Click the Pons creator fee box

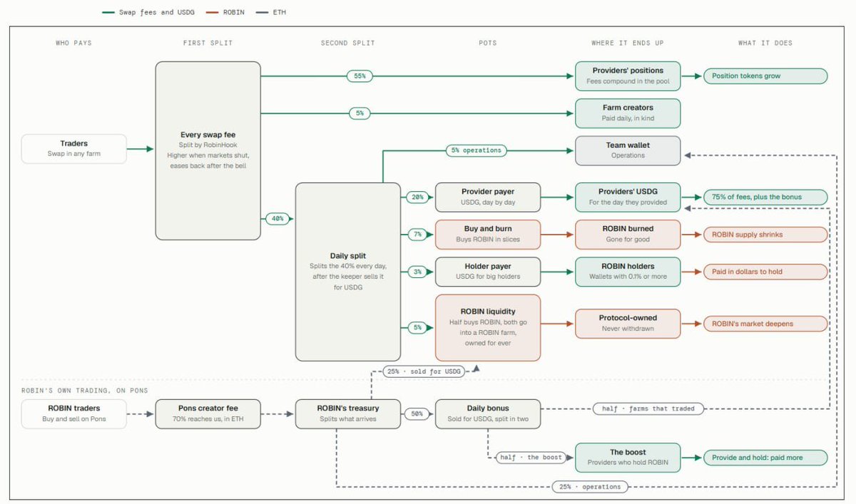pos(208,413)
